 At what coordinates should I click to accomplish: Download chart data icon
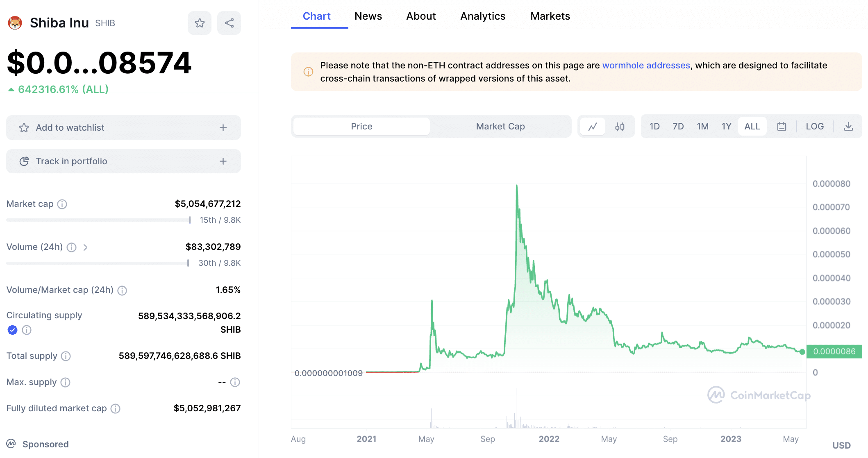pyautogui.click(x=848, y=127)
